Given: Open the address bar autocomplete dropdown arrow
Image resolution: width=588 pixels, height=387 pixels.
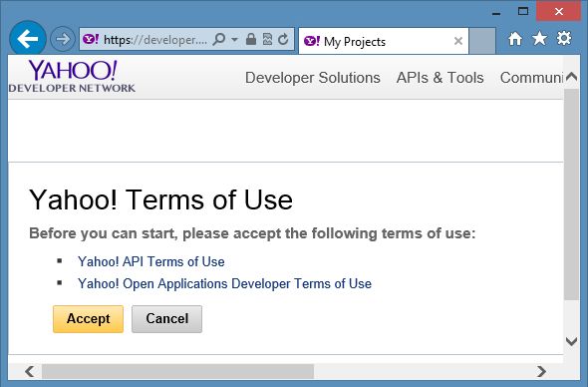Looking at the screenshot, I should [x=235, y=39].
